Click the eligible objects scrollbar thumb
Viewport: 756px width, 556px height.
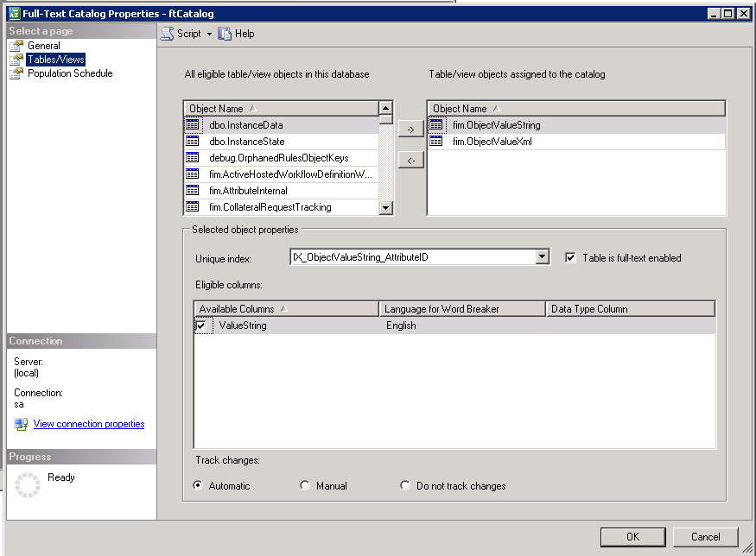[385, 119]
